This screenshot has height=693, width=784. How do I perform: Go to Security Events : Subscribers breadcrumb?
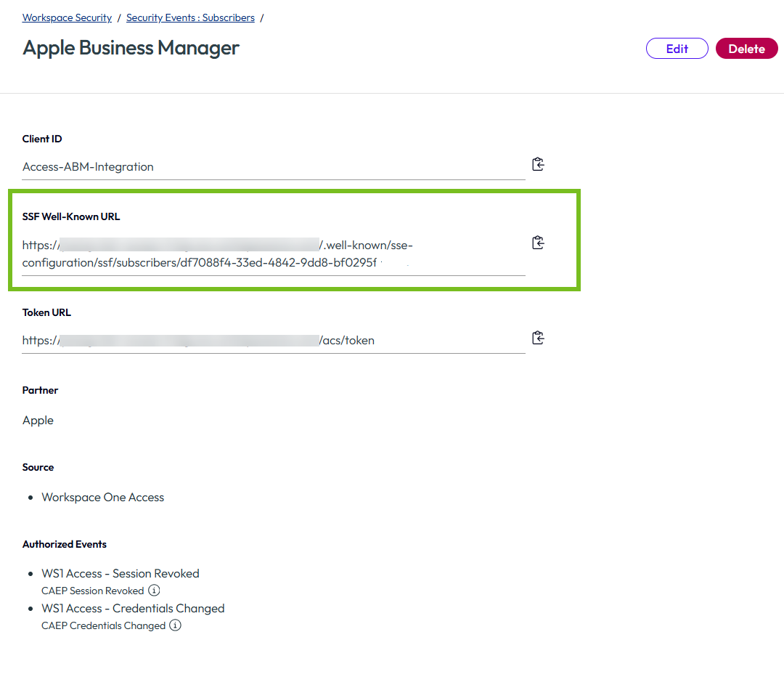[190, 17]
